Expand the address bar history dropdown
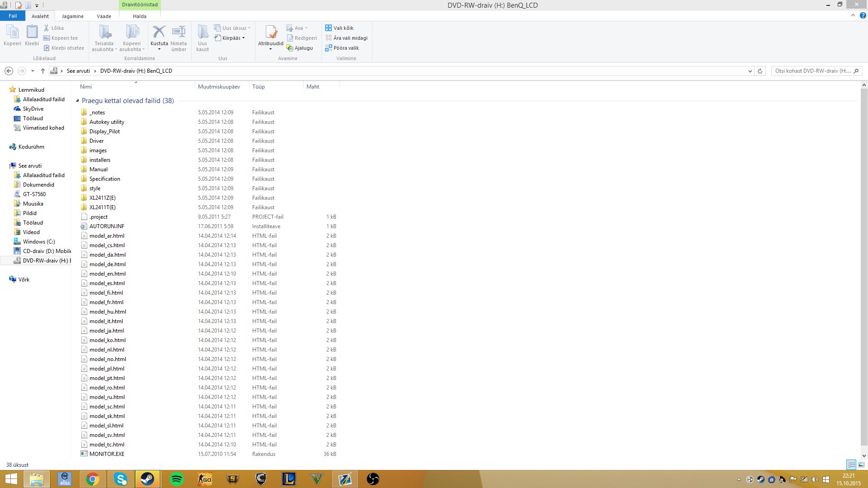Viewport: 868px width, 488px height. [x=750, y=71]
